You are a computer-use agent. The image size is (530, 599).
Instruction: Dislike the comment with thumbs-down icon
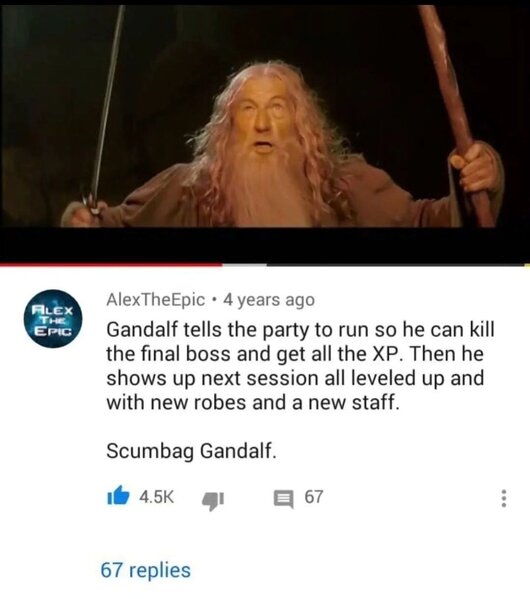212,500
